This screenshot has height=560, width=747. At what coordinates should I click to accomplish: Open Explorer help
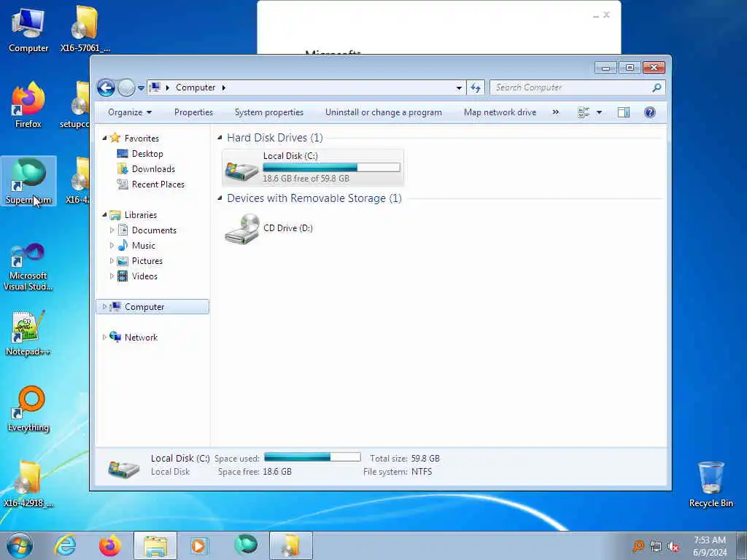pyautogui.click(x=649, y=112)
